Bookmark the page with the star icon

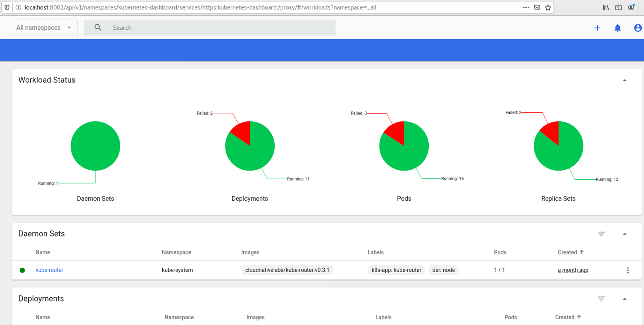(549, 7)
